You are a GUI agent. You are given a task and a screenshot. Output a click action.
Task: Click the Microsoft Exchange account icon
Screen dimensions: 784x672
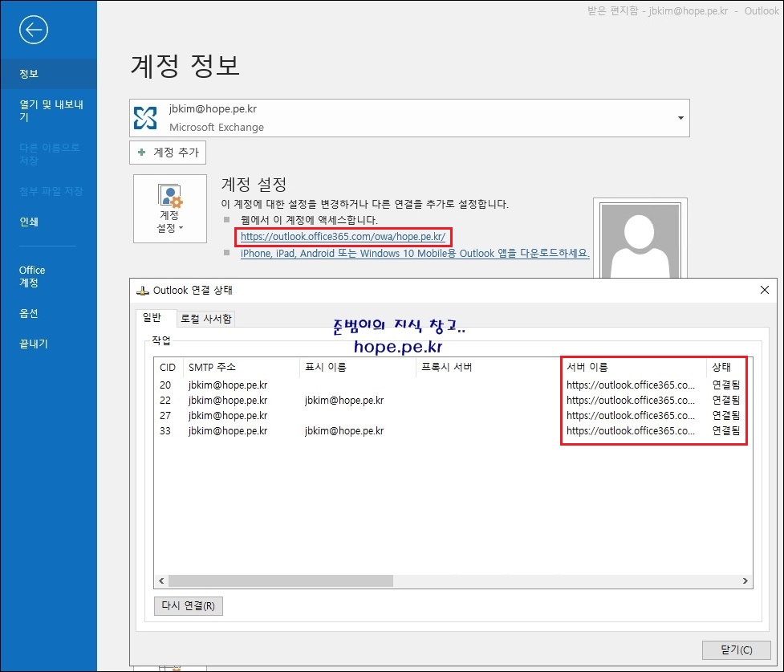(x=145, y=118)
